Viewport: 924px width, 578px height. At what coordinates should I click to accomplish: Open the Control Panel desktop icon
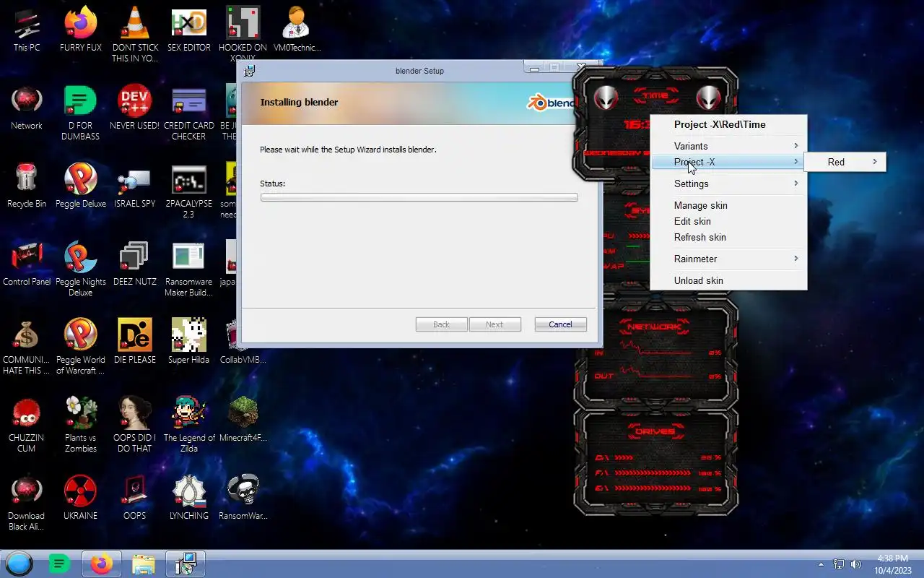[x=27, y=263]
